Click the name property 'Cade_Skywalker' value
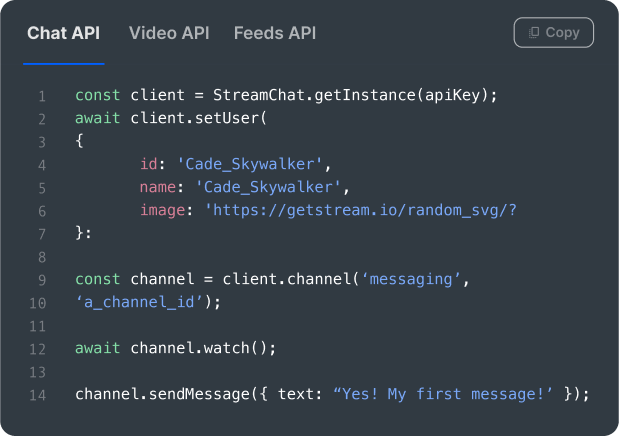619x436 pixels. point(273,187)
